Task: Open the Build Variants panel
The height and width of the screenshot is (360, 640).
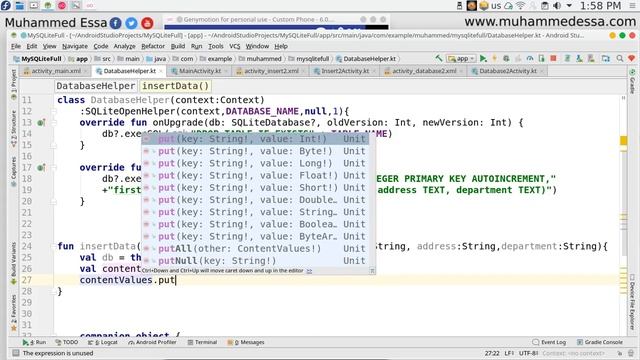Action: tap(13, 263)
